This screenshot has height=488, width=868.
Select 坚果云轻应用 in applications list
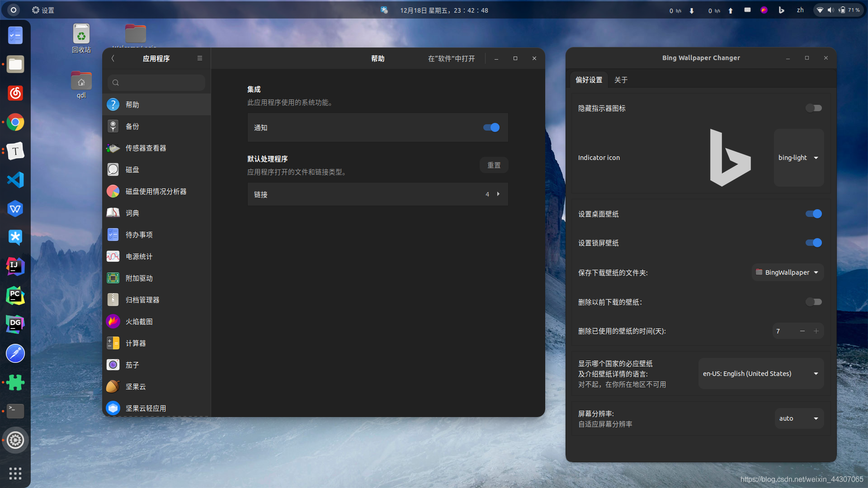(x=157, y=408)
